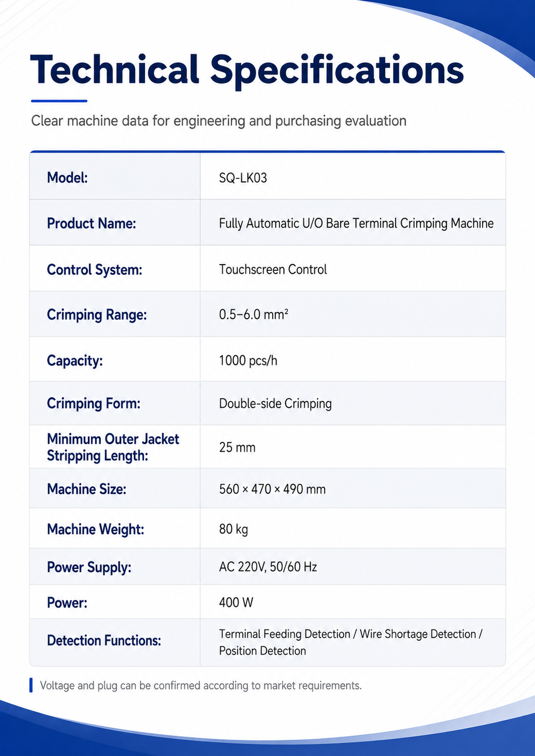This screenshot has width=535, height=756.
Task: Select the 0.5–6.0 mm² value
Action: (x=254, y=314)
